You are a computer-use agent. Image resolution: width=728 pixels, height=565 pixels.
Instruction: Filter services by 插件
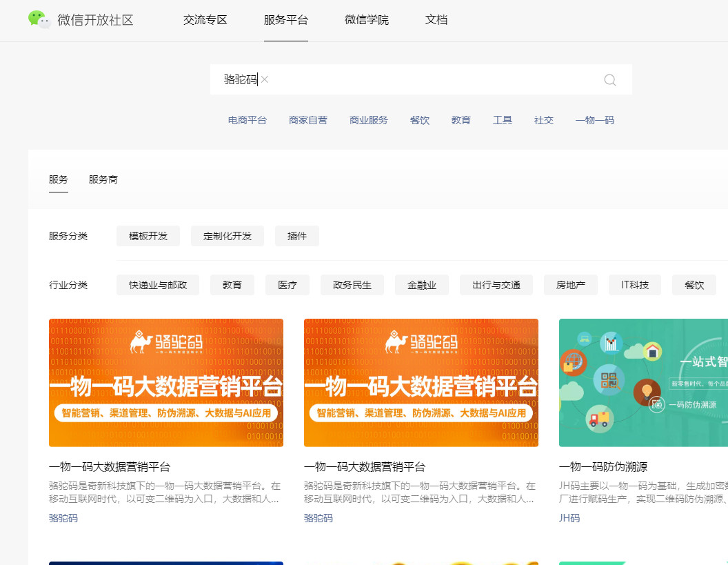click(x=297, y=236)
